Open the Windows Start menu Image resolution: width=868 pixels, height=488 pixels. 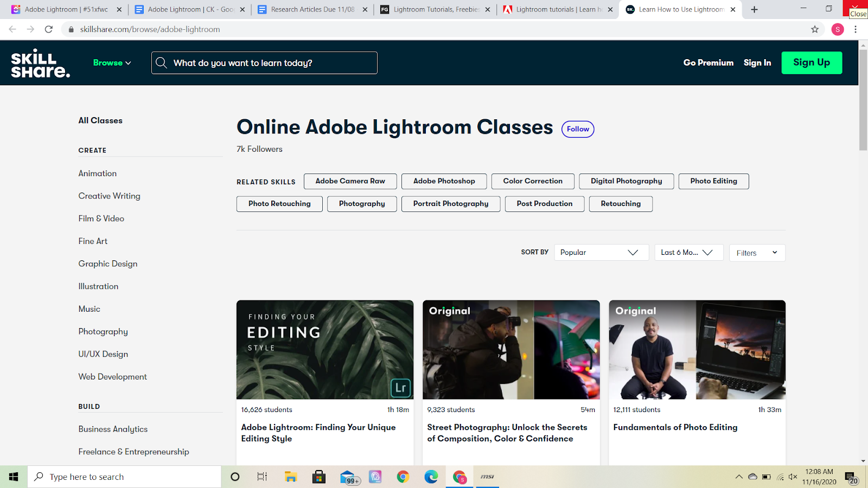(x=14, y=477)
